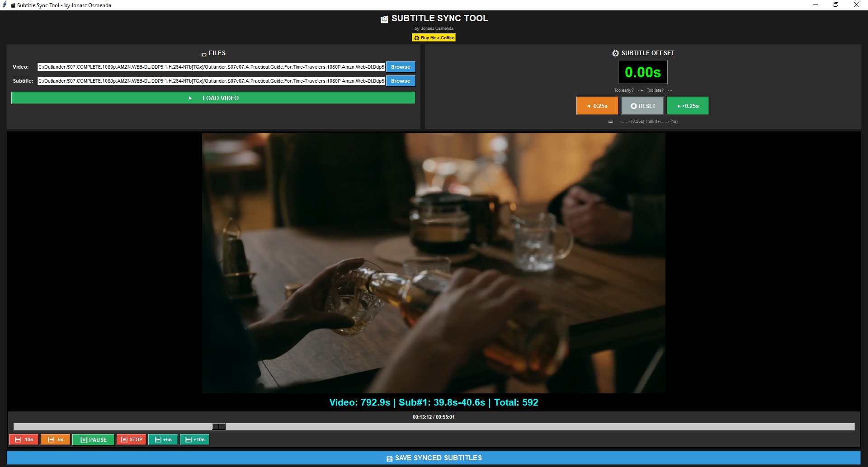The width and height of the screenshot is (868, 467).
Task: Shift subtitles later with +0.25s button
Action: (688, 106)
